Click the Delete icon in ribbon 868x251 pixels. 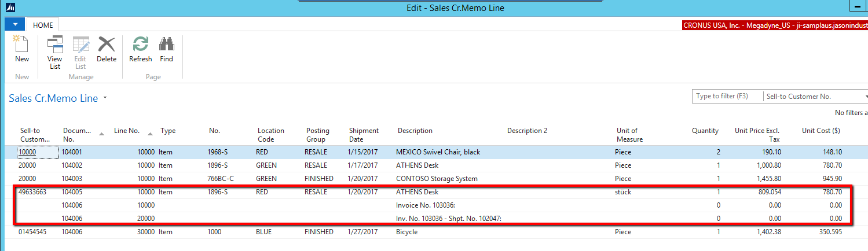tap(107, 45)
